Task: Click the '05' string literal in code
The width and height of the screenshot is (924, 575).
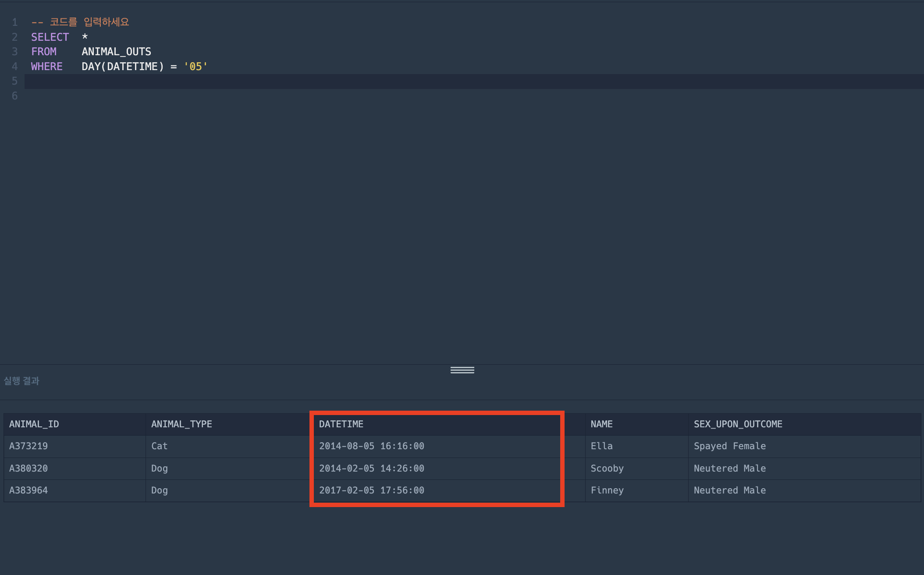Action: point(195,67)
